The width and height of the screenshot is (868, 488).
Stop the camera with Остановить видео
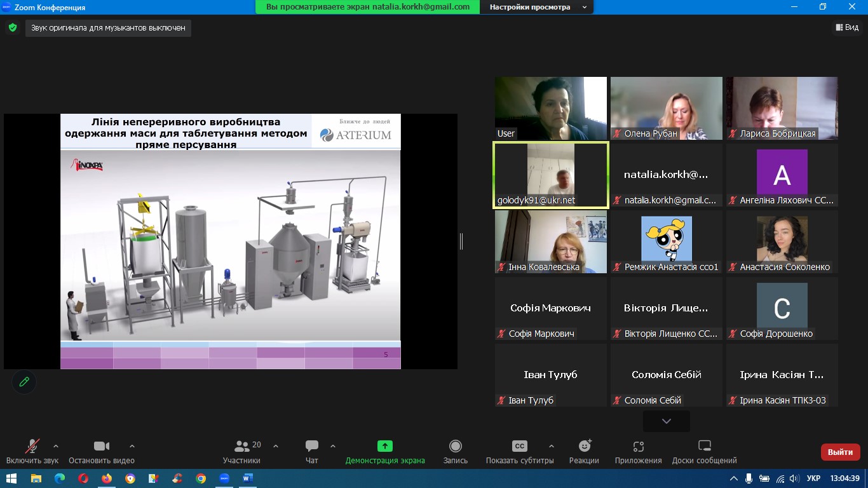102,451
